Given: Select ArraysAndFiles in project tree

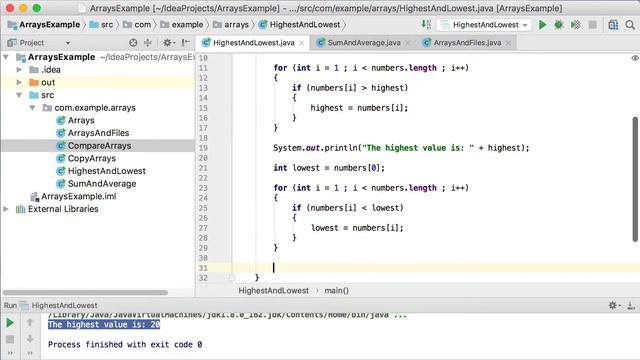Looking at the screenshot, I should [98, 133].
